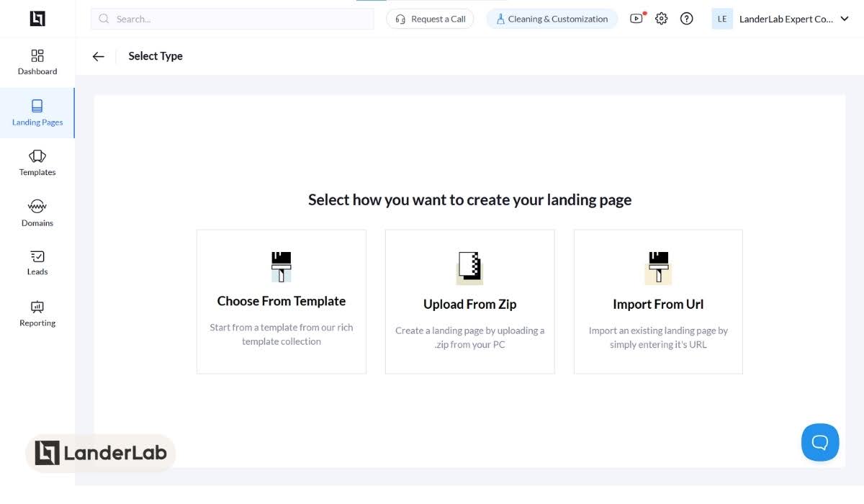Click the 'Select how you want to create' heading

[x=470, y=200]
